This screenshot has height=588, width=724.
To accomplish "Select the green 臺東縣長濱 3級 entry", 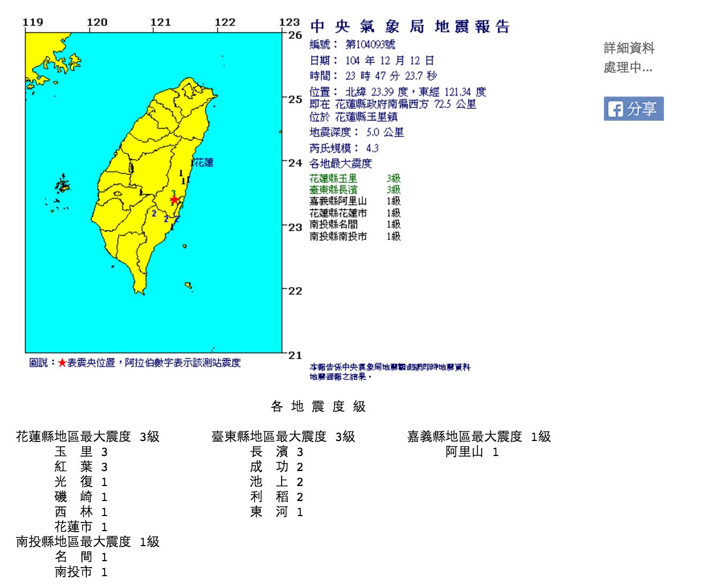I will click(x=354, y=190).
